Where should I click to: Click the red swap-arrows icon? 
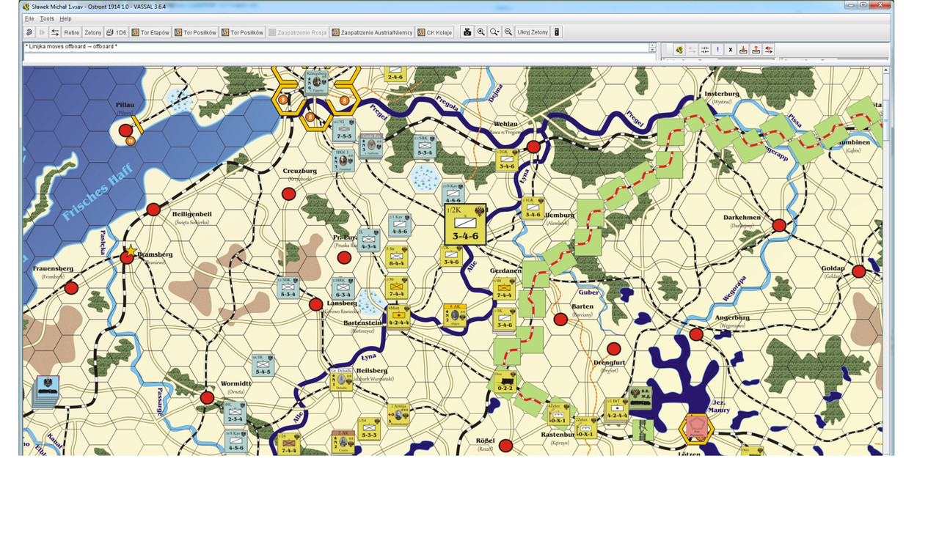coord(769,50)
